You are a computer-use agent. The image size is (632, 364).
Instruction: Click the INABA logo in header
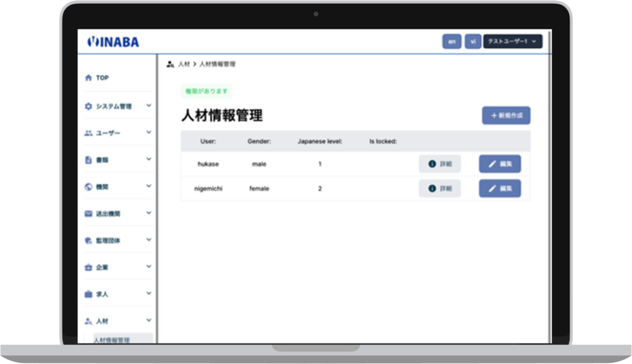pos(114,42)
